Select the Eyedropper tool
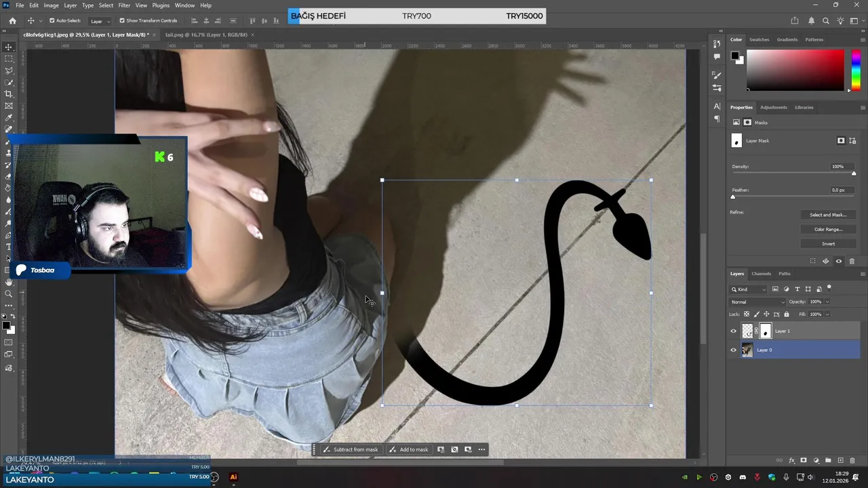 pyautogui.click(x=9, y=117)
